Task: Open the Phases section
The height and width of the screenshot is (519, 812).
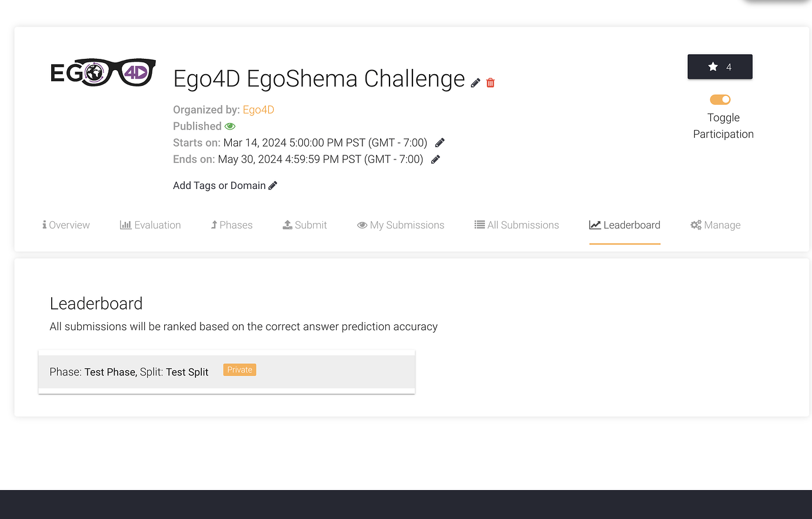Action: click(231, 224)
